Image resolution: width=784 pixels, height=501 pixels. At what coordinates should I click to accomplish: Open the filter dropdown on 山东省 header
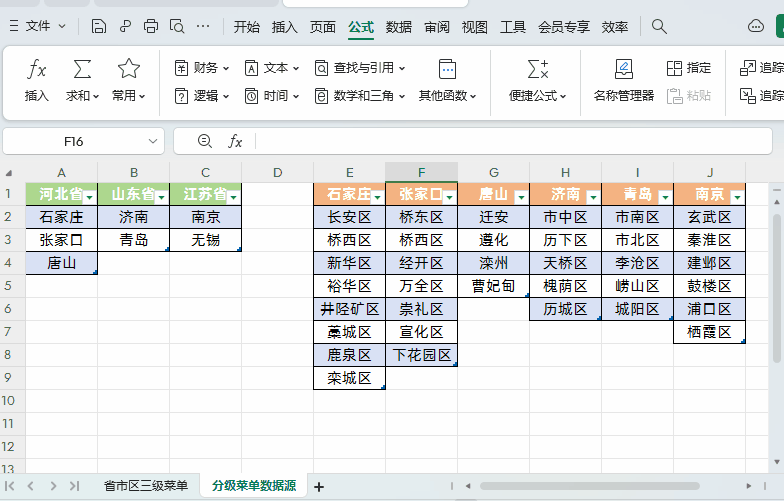(x=162, y=198)
